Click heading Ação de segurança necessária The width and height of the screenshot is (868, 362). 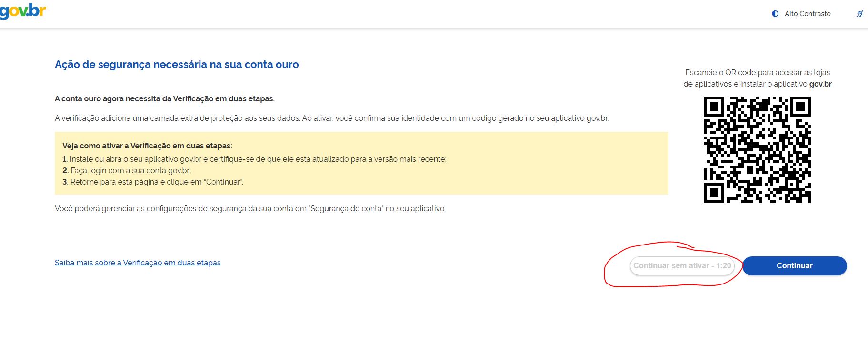(x=177, y=65)
